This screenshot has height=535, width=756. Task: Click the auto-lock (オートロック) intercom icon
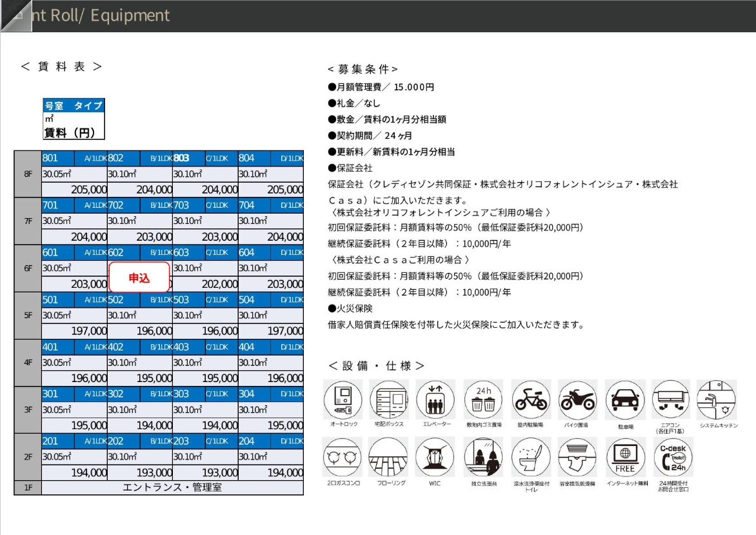343,399
